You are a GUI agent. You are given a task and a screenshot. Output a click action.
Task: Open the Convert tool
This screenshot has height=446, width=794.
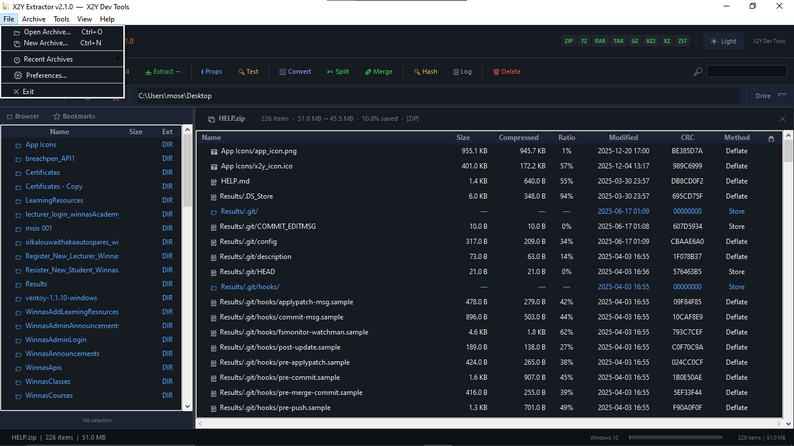(295, 72)
